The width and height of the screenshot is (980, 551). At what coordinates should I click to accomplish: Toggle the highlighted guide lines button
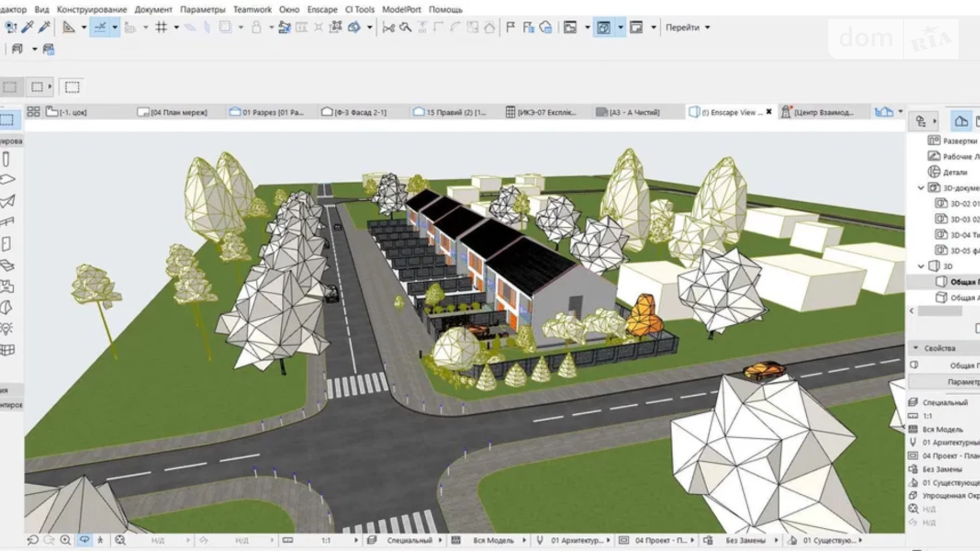100,28
